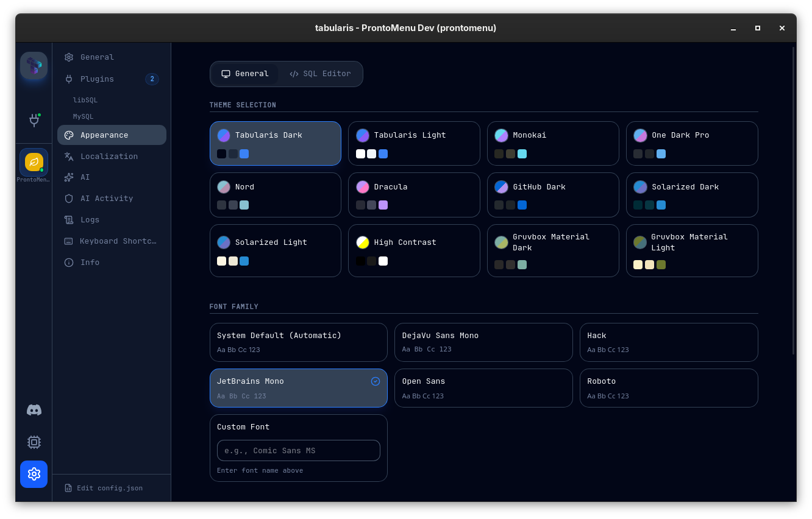Select DejaVu Sans Mono font
The height and width of the screenshot is (519, 812).
point(483,342)
